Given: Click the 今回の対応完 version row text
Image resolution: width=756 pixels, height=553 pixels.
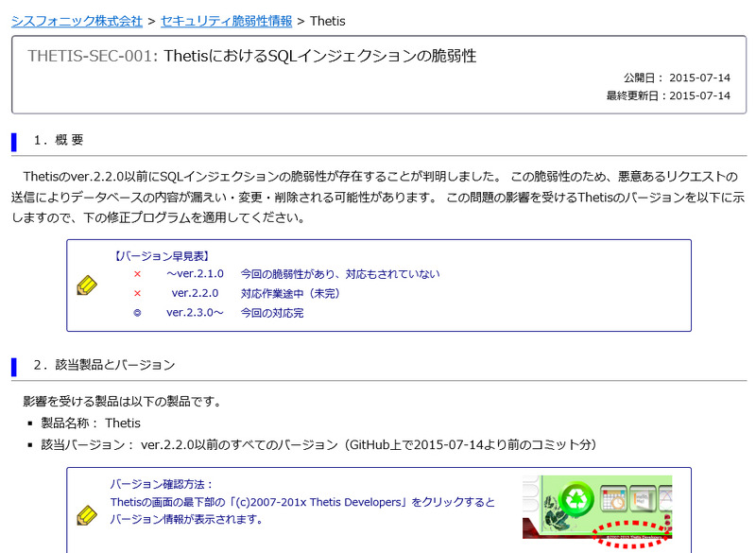Looking at the screenshot, I should pyautogui.click(x=271, y=312).
